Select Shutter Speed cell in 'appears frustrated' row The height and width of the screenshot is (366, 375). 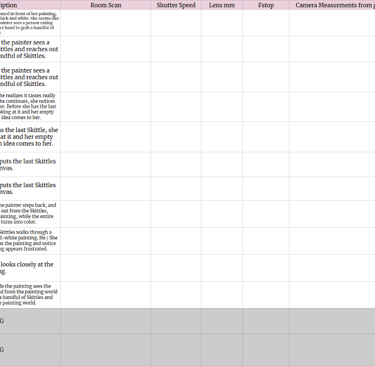pyautogui.click(x=176, y=241)
